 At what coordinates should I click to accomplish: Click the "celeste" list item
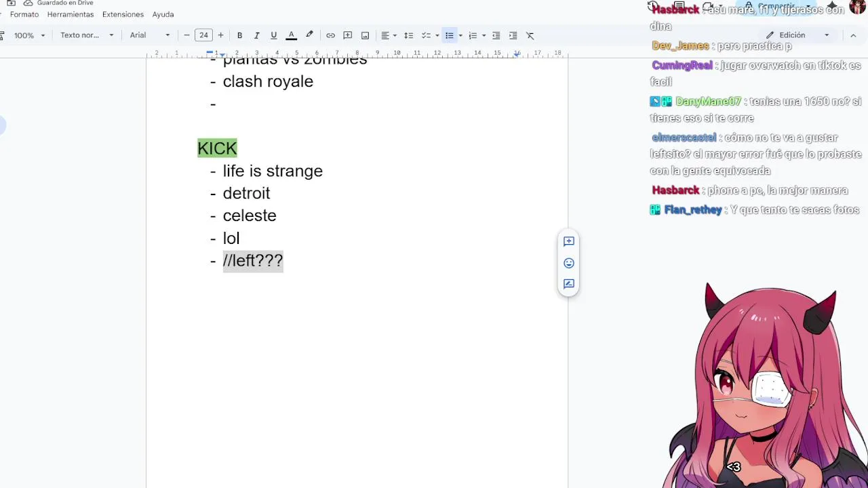point(250,216)
